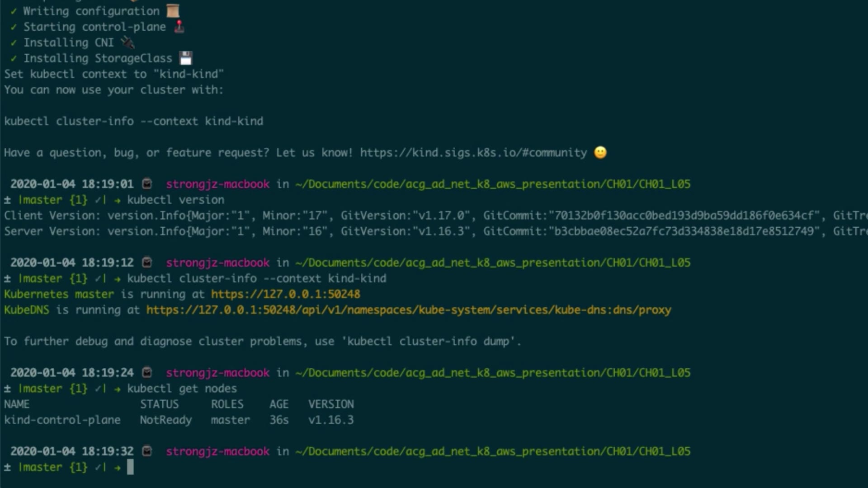Click the kind-control-plane node name
868x488 pixels.
click(x=62, y=420)
